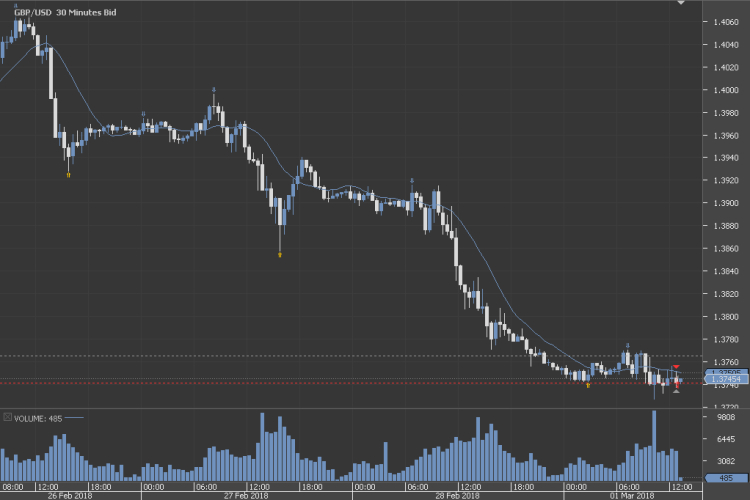The height and width of the screenshot is (500, 750).
Task: Select the red down-triangle marker above the latest candle
Action: coord(676,367)
